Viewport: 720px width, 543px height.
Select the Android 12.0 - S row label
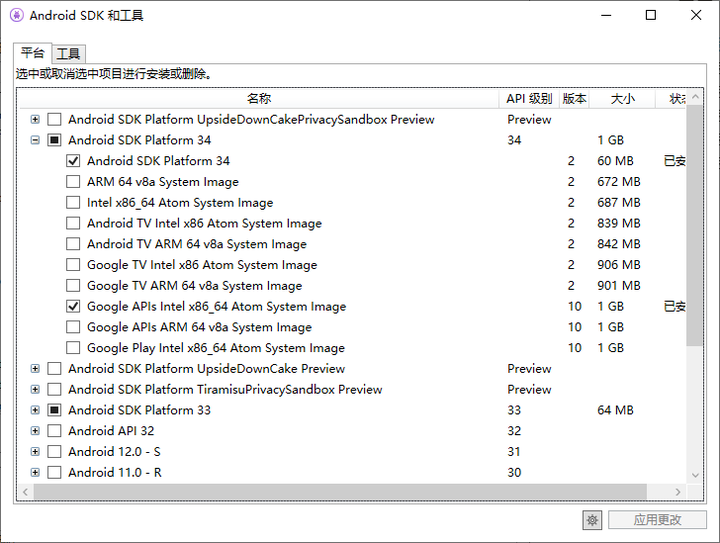pyautogui.click(x=114, y=452)
